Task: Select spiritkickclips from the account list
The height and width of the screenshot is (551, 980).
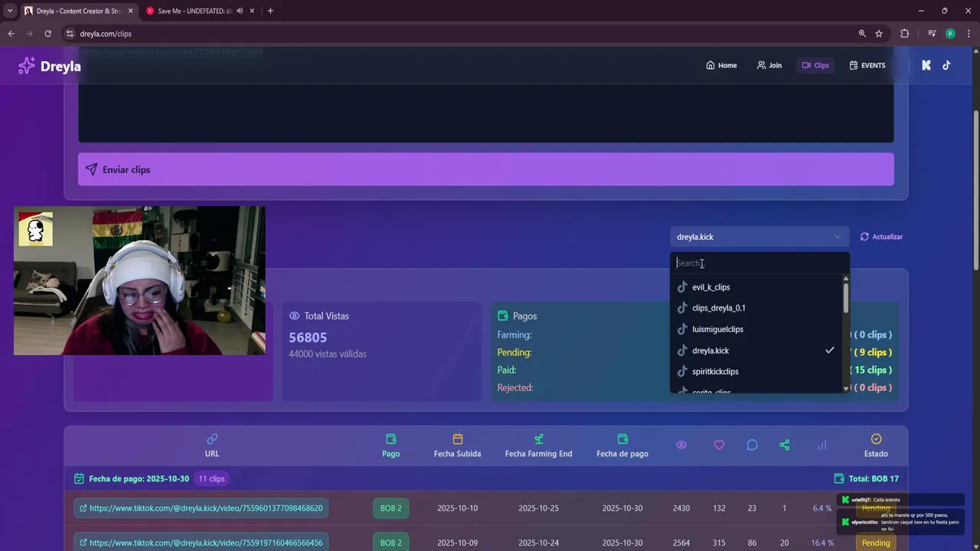Action: 756,371
